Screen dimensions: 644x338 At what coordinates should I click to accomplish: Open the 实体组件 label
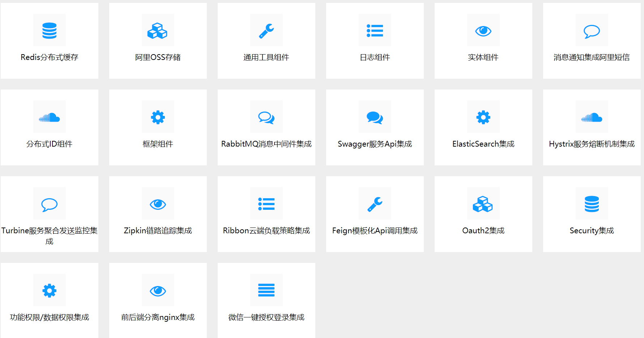(483, 57)
